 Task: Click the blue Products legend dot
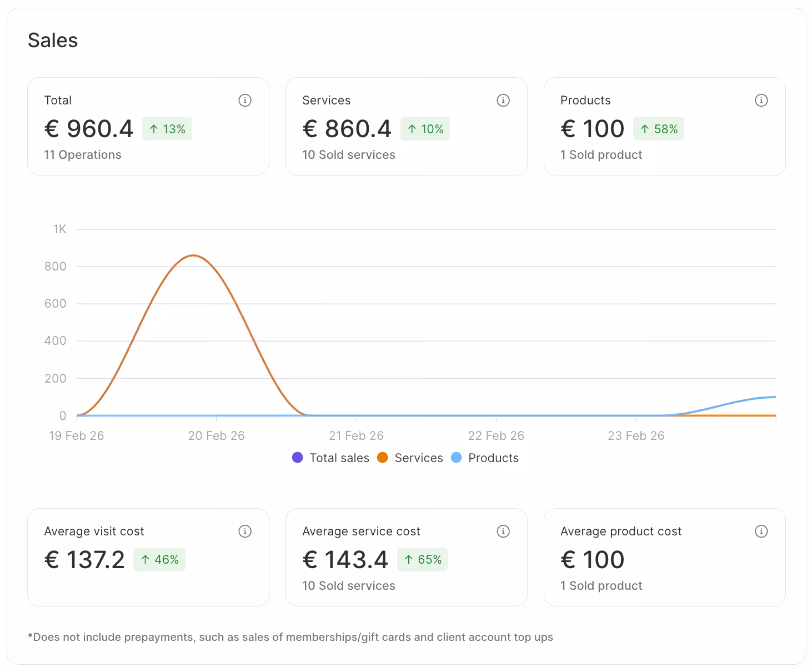click(x=456, y=458)
